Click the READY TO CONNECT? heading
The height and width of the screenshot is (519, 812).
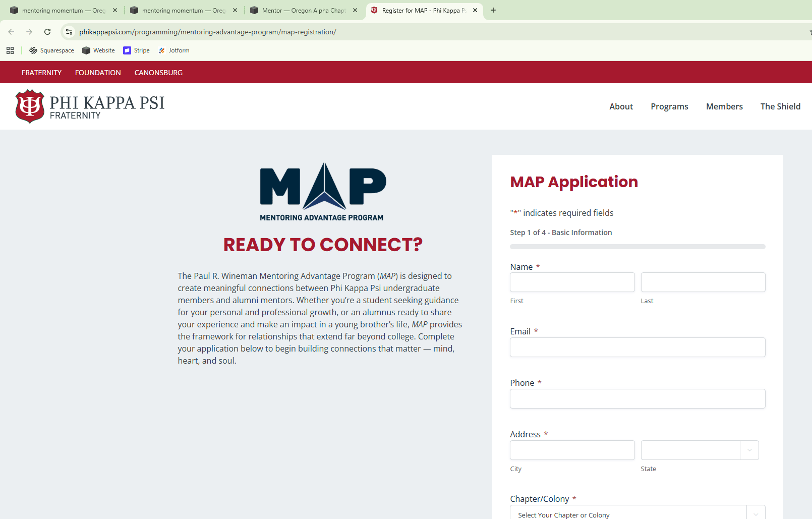pyautogui.click(x=323, y=245)
